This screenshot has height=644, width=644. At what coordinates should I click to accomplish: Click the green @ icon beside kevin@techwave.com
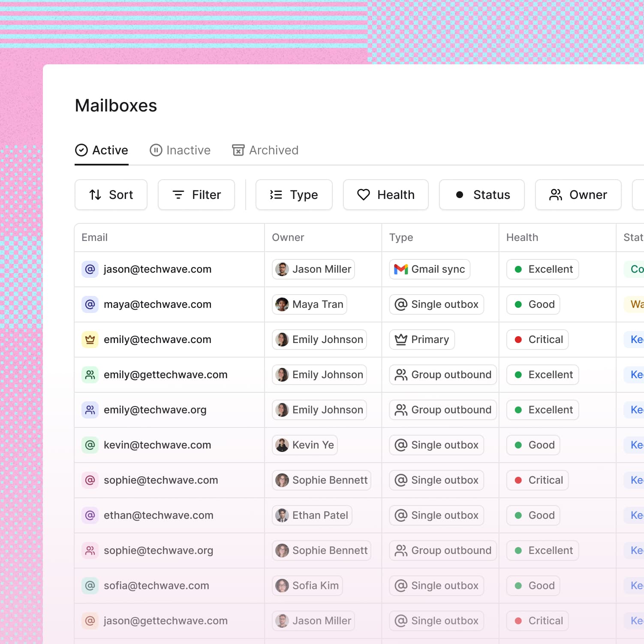90,445
